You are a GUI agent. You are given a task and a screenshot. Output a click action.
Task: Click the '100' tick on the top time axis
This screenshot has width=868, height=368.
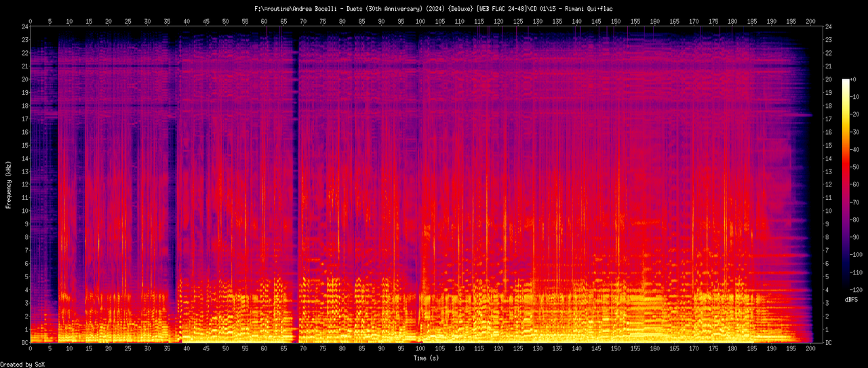(x=420, y=22)
